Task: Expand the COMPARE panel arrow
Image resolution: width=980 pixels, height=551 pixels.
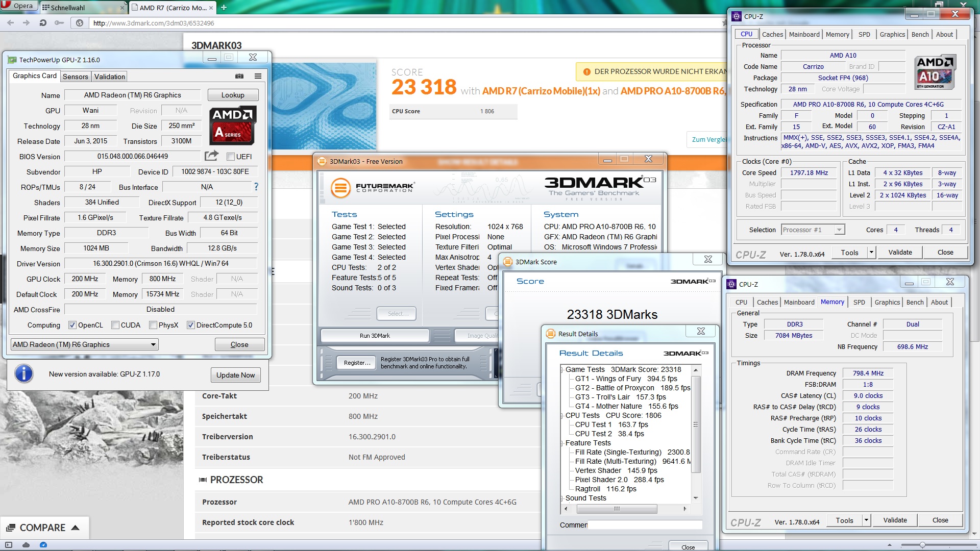Action: (75, 528)
